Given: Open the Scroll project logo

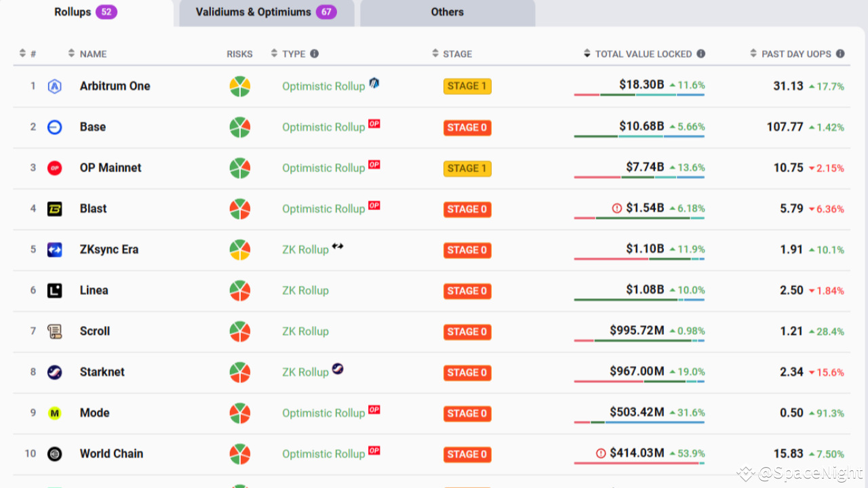Looking at the screenshot, I should click(x=54, y=331).
